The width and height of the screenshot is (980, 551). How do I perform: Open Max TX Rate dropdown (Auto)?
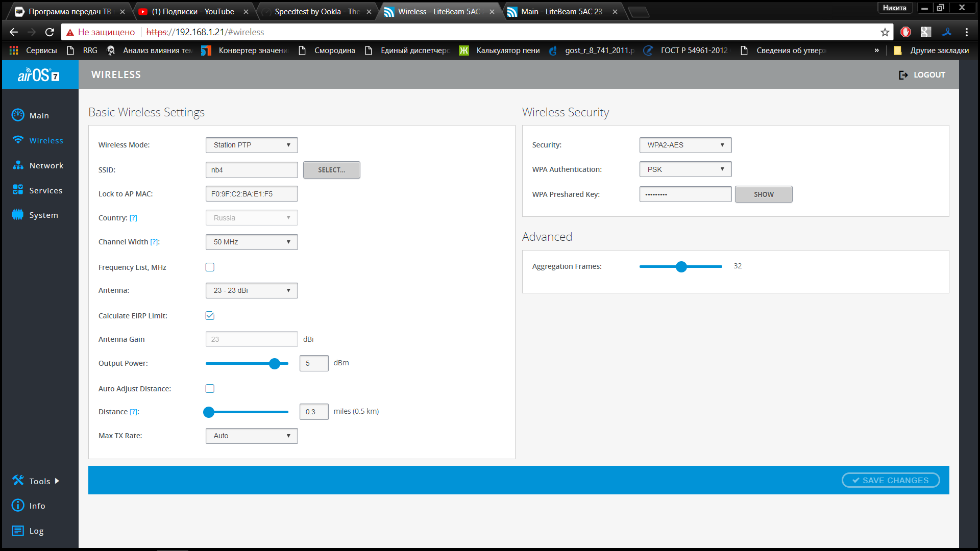pos(252,436)
